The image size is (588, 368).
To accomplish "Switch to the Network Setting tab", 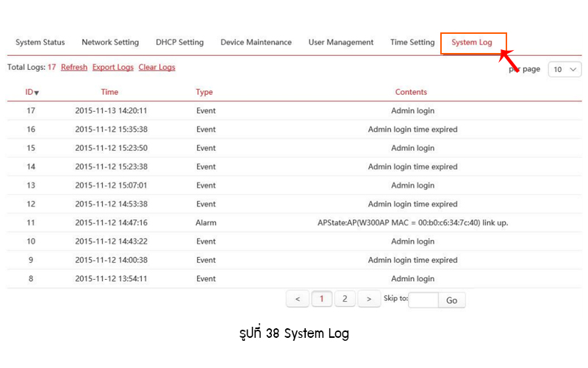I will coord(110,43).
